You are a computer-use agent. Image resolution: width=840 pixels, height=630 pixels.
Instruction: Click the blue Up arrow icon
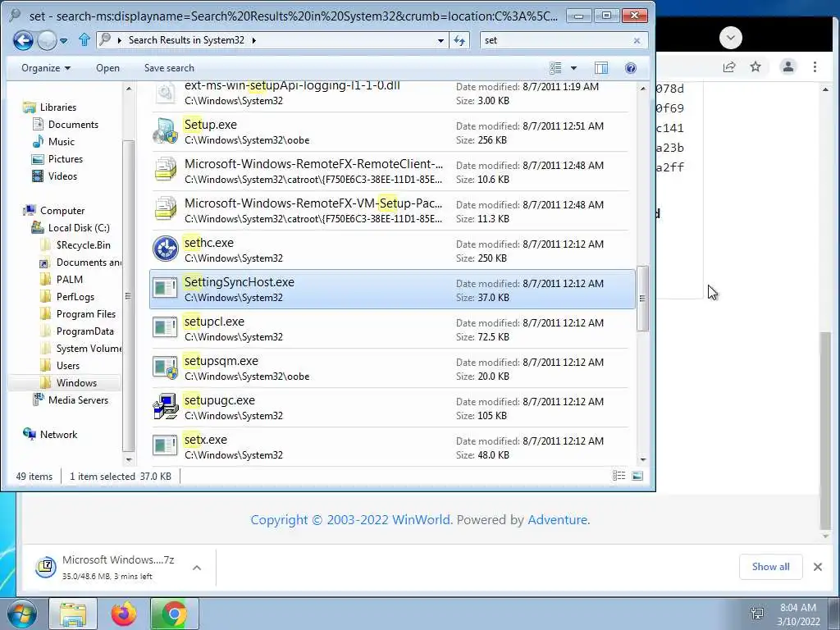(84, 40)
